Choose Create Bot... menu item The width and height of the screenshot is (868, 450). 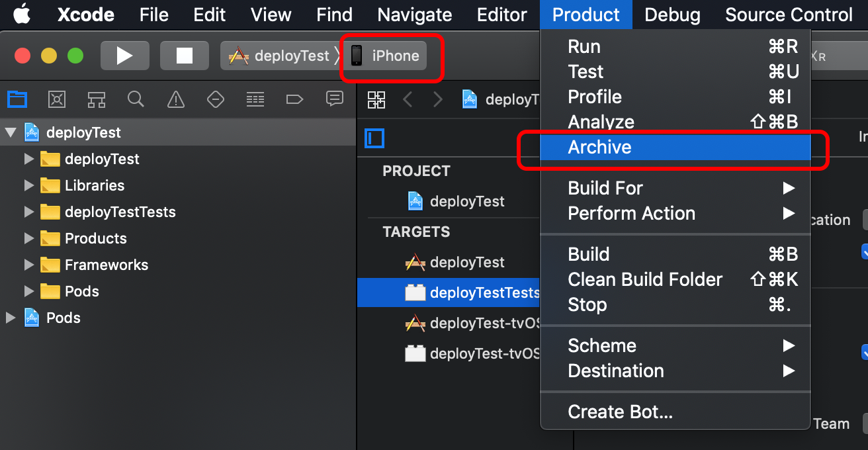(x=675, y=412)
